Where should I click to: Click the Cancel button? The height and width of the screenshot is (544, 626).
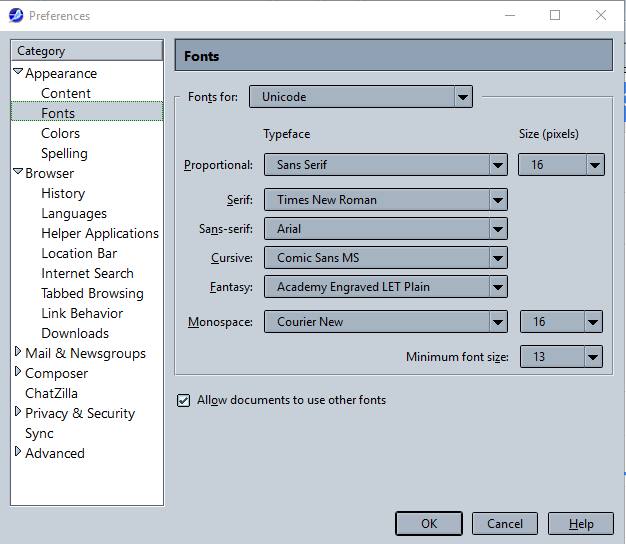click(505, 523)
